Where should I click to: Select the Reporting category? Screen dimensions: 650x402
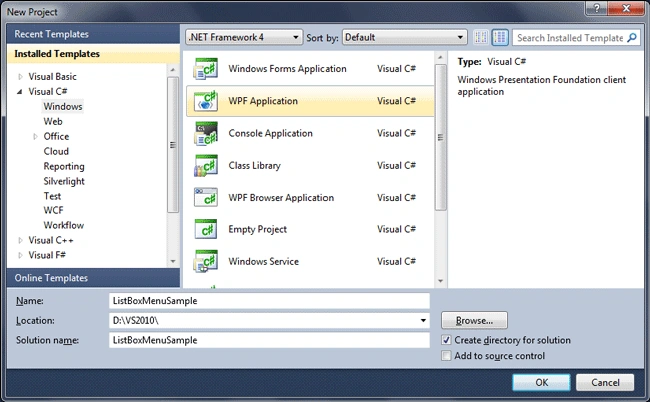click(x=64, y=166)
